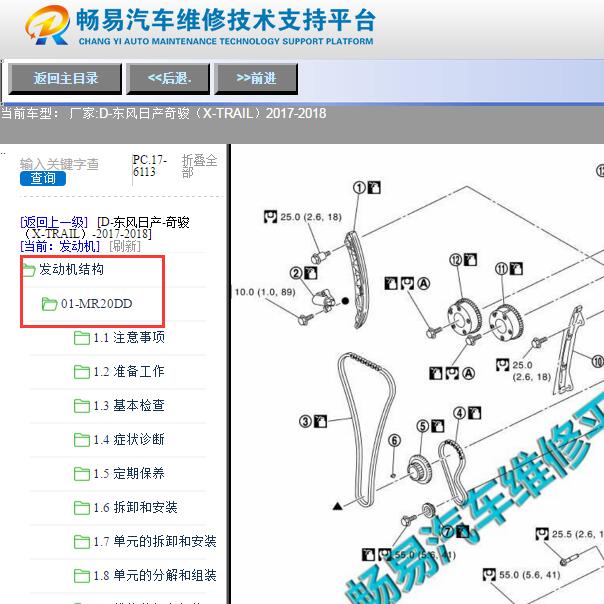This screenshot has width=604, height=604.
Task: Open the 1.5 定期保养 folder
Action: coord(129,473)
